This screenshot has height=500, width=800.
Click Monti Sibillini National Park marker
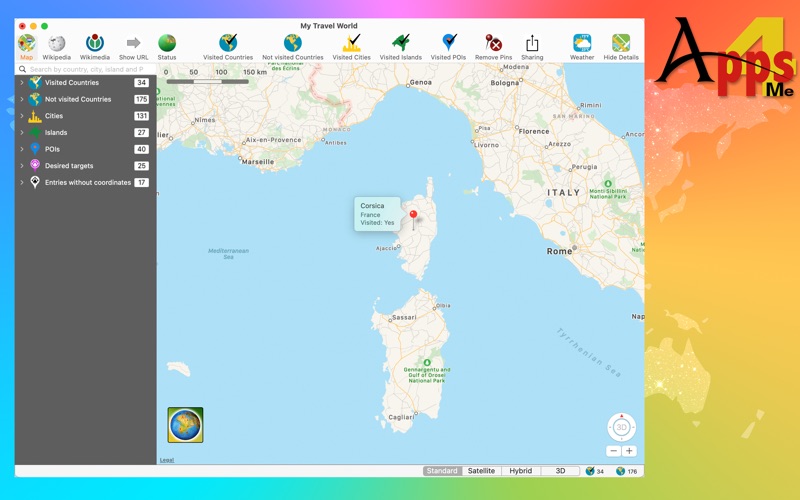(x=608, y=183)
